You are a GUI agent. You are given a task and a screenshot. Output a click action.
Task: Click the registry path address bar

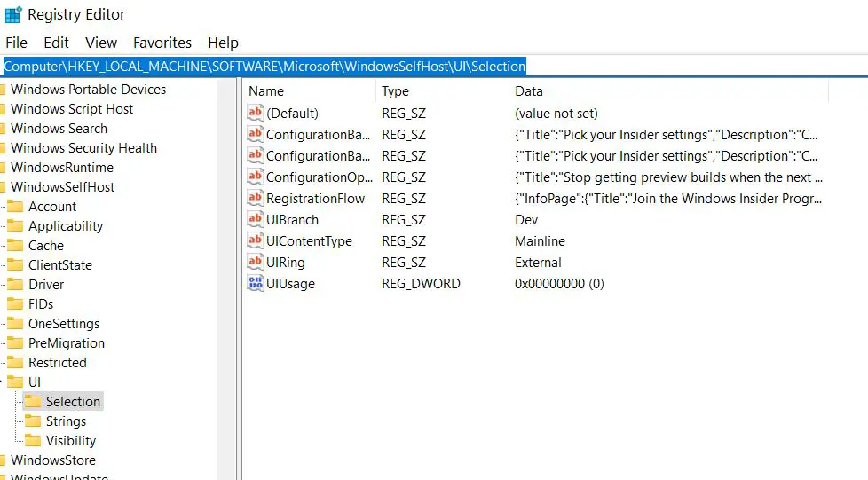tap(434, 67)
